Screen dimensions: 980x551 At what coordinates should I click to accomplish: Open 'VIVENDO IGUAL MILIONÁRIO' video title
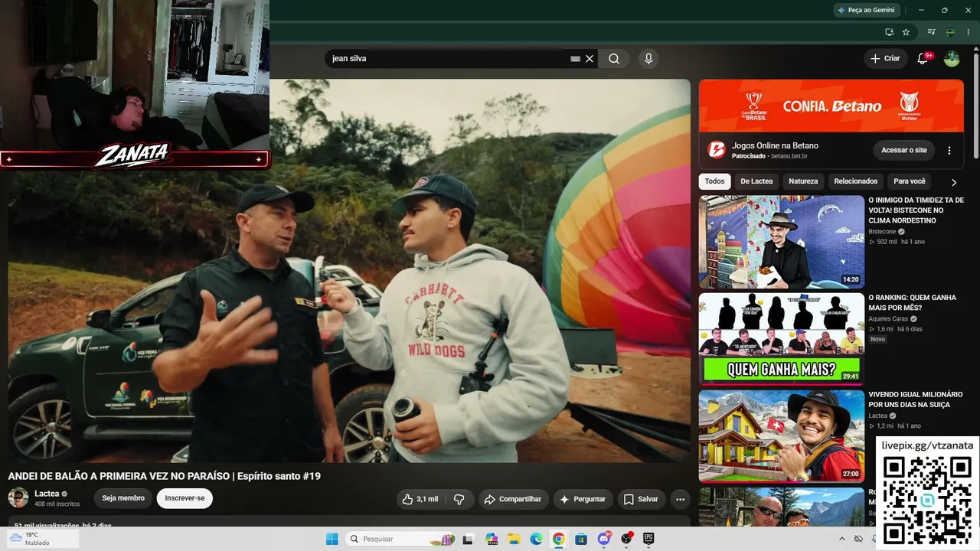click(x=915, y=399)
